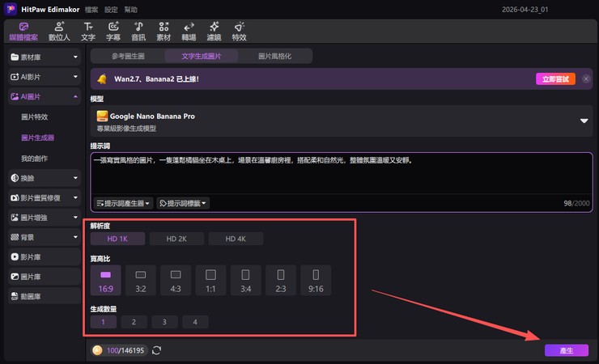
Task: Select the 文字 text tool
Action: click(x=88, y=32)
